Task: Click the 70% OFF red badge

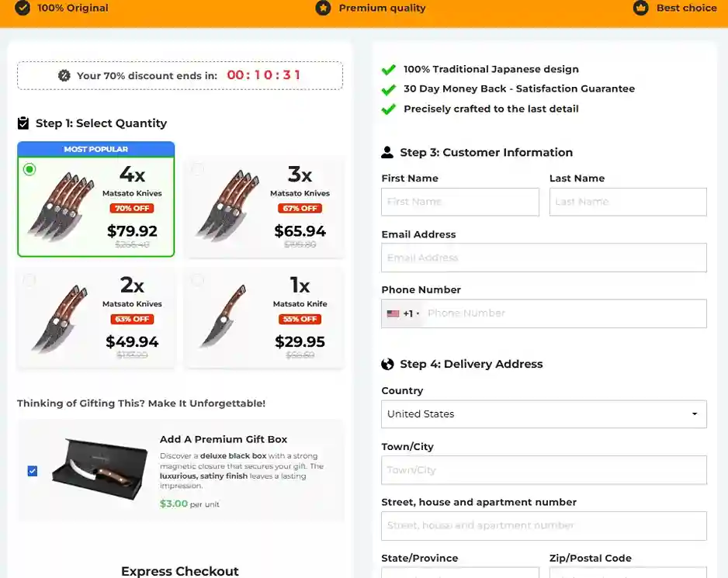Action: [x=132, y=208]
